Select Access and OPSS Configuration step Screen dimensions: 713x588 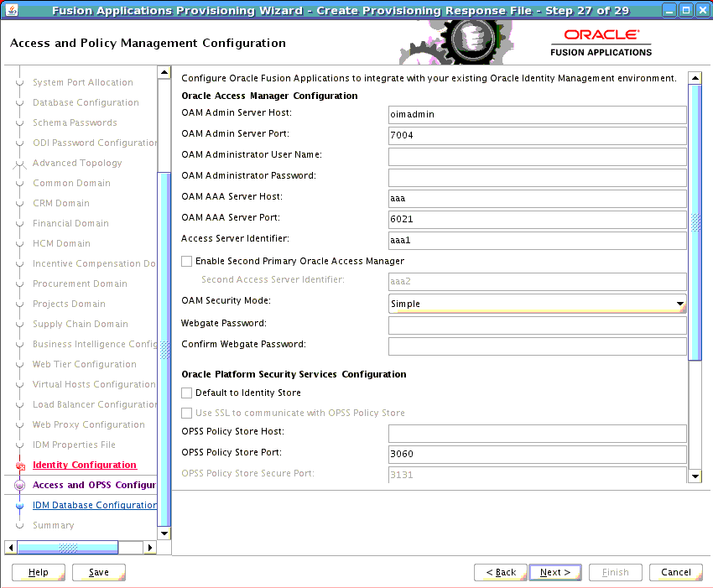(94, 485)
